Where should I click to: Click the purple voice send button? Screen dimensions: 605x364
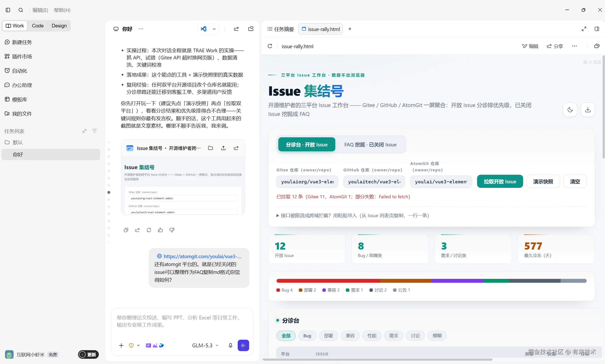click(243, 345)
